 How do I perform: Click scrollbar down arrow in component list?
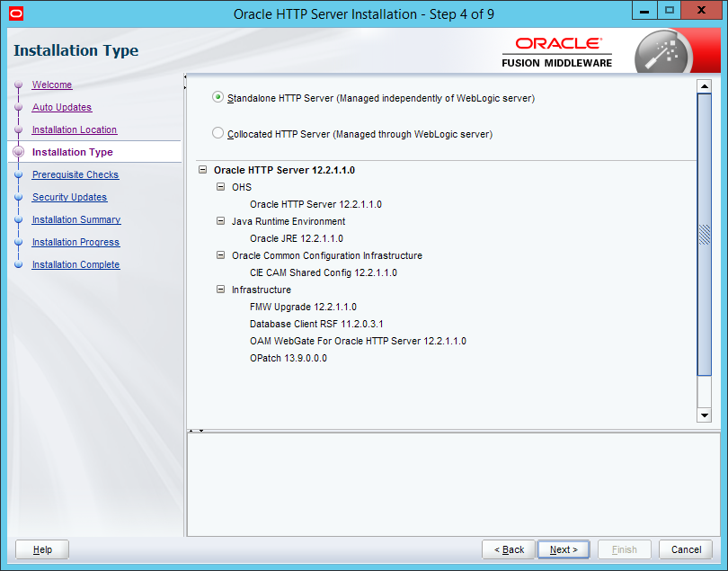click(704, 415)
